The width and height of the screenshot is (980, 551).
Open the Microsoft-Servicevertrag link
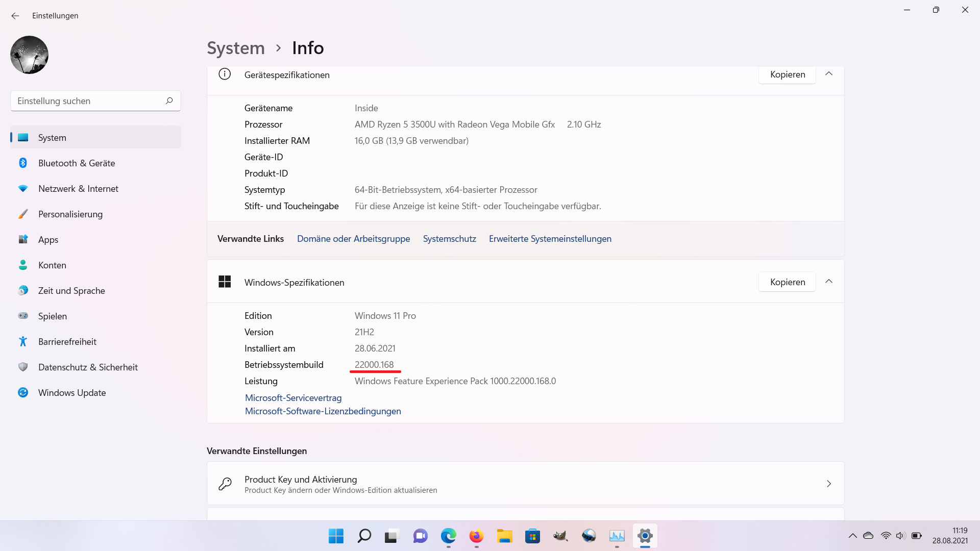click(x=293, y=398)
